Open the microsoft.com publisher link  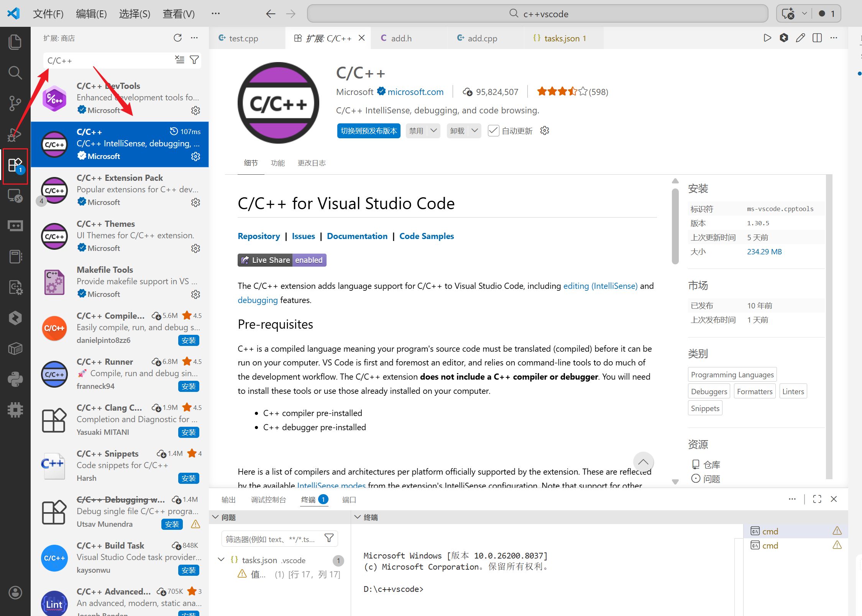(415, 92)
